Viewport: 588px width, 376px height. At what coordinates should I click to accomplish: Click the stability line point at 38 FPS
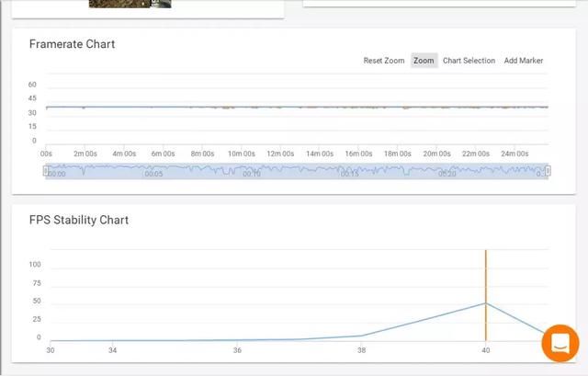(x=361, y=336)
